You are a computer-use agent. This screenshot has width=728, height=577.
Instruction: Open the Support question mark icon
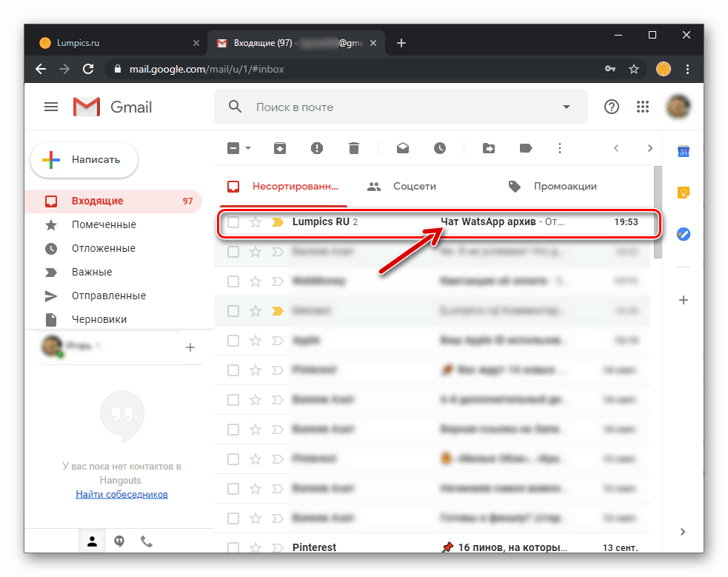tap(612, 107)
